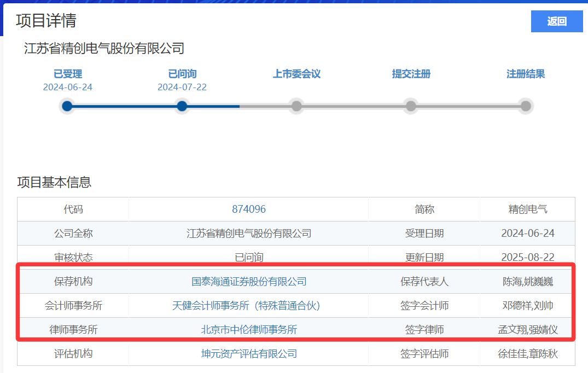Click the 会计师事务所 label cell
588x373 pixels.
pyautogui.click(x=73, y=306)
